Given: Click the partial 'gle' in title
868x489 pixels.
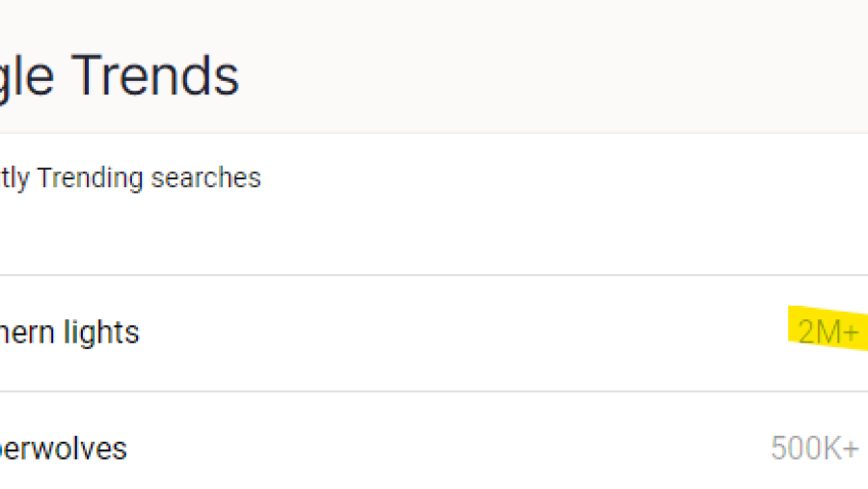Looking at the screenshot, I should click(29, 77).
